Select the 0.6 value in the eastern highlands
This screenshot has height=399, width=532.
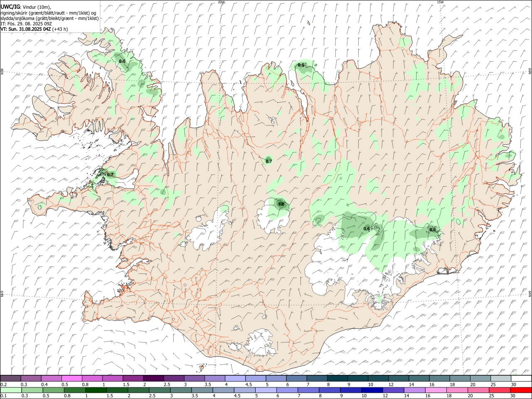pyautogui.click(x=433, y=229)
